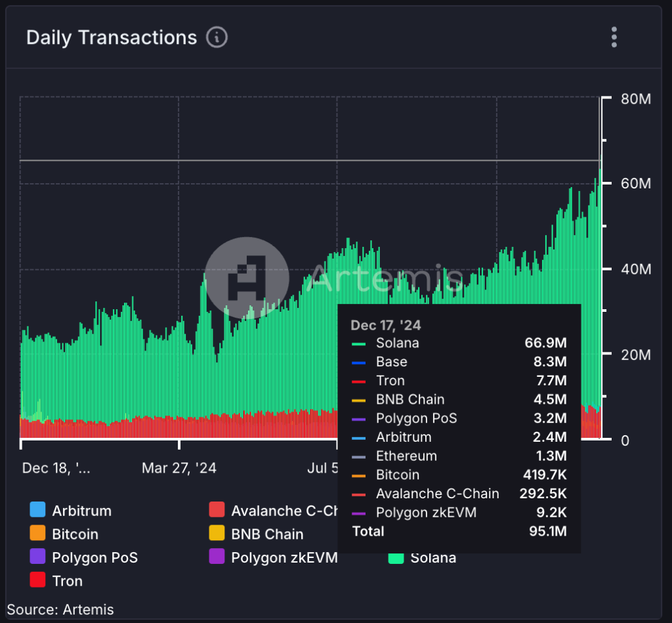Click the BNB Chain tooltip indicator
The width and height of the screenshot is (672, 623).
click(x=358, y=399)
